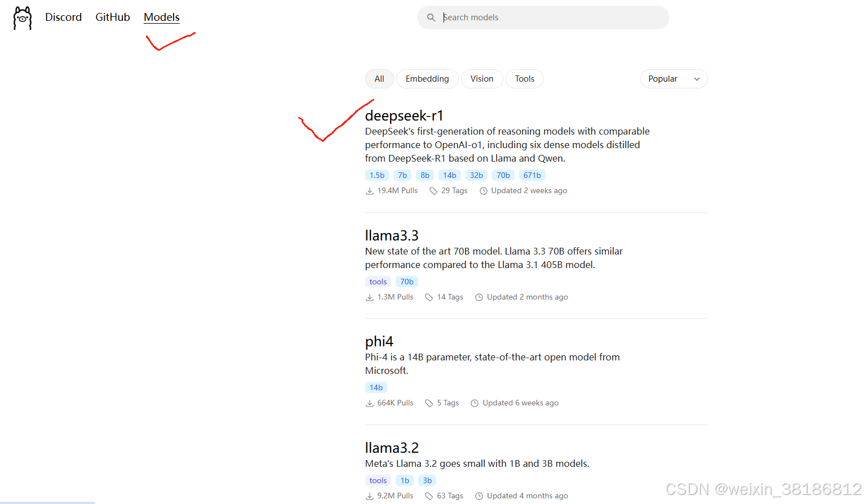Image resolution: width=864 pixels, height=504 pixels.
Task: Go to the Models page
Action: (162, 17)
